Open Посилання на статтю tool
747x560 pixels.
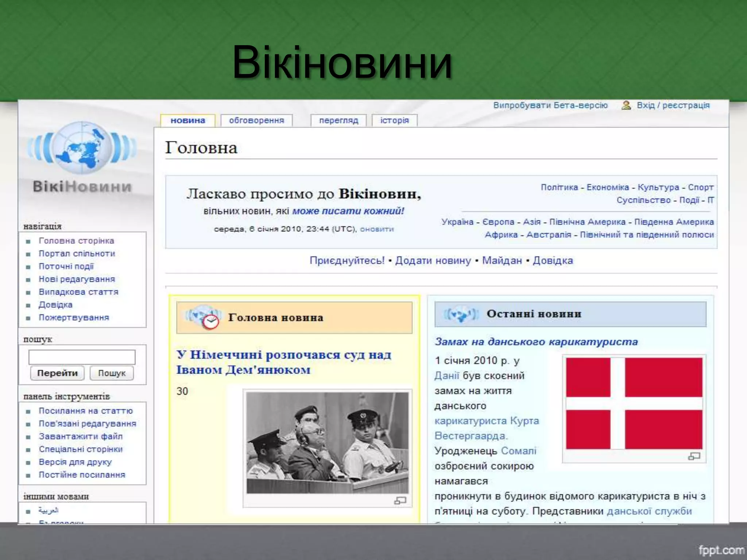point(86,411)
